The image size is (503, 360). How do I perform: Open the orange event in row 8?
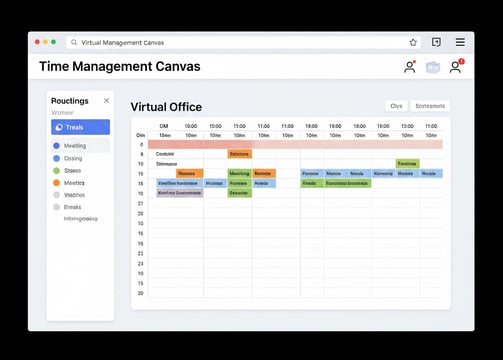point(240,154)
